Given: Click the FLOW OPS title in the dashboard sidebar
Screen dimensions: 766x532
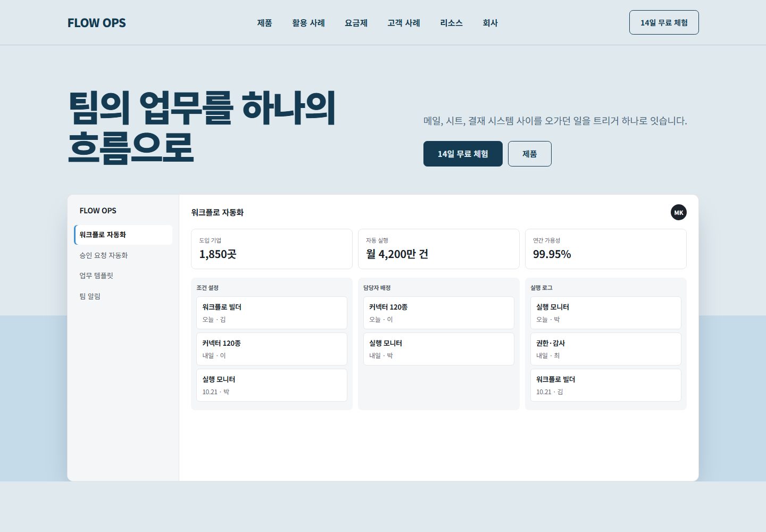Looking at the screenshot, I should [x=98, y=211].
